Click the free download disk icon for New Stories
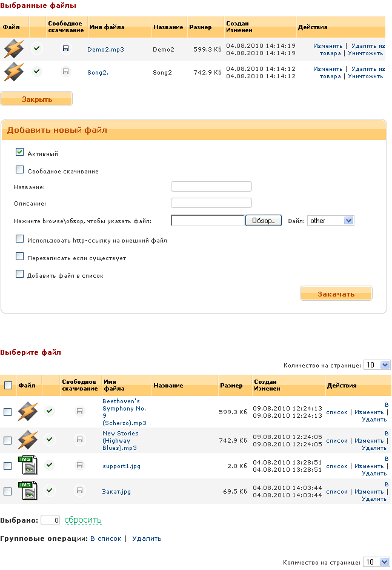Image resolution: width=392 pixels, height=570 pixels. coord(79,439)
